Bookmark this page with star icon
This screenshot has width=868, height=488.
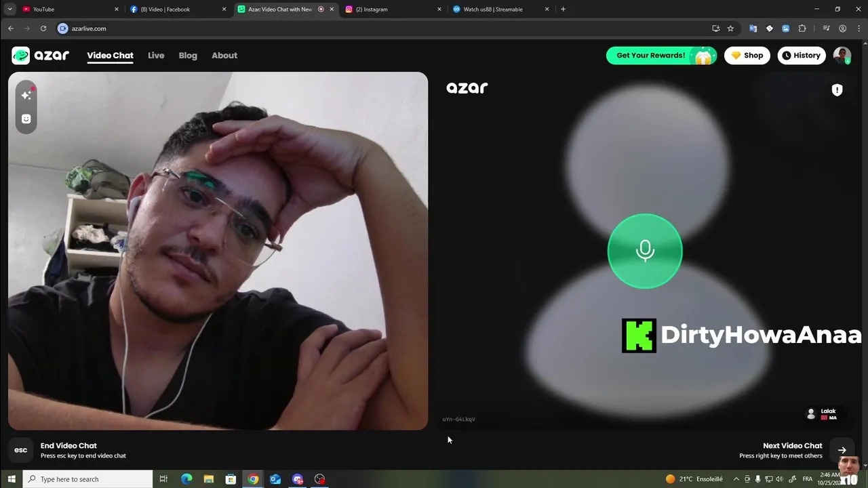(x=730, y=28)
